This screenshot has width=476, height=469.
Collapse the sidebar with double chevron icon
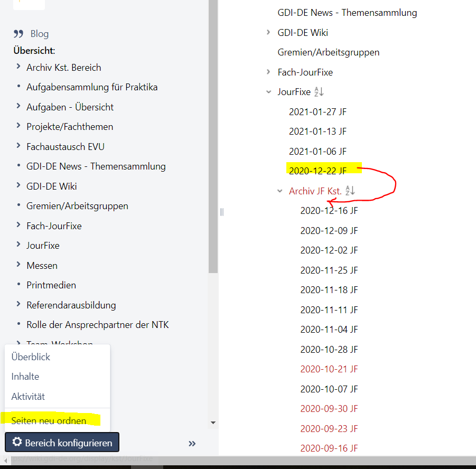coord(192,444)
